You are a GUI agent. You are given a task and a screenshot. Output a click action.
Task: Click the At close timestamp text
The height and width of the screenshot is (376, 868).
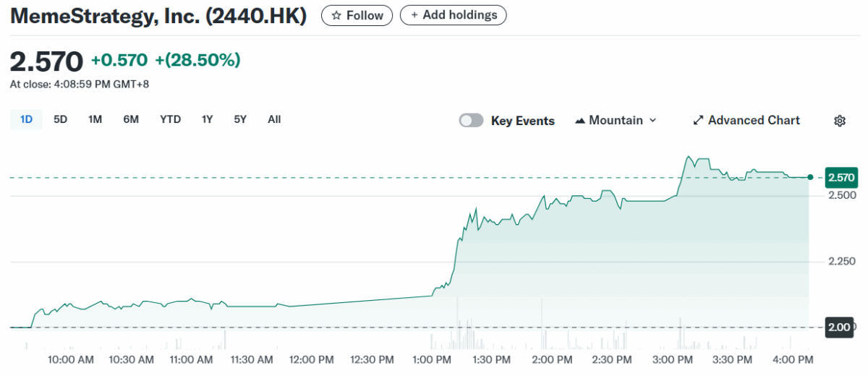(x=80, y=85)
